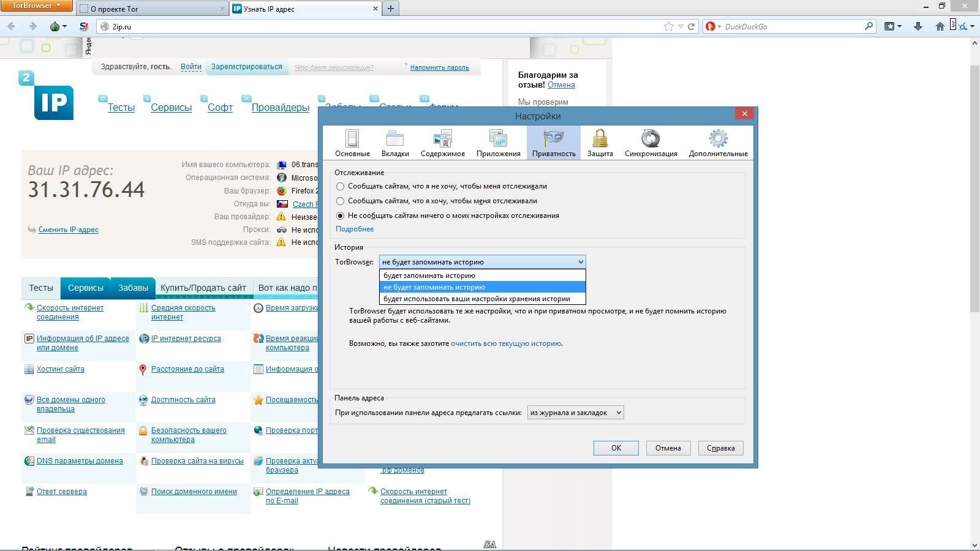The height and width of the screenshot is (551, 980).
Task: Open 'Скорость интернет соединения' test link
Action: pos(70,312)
